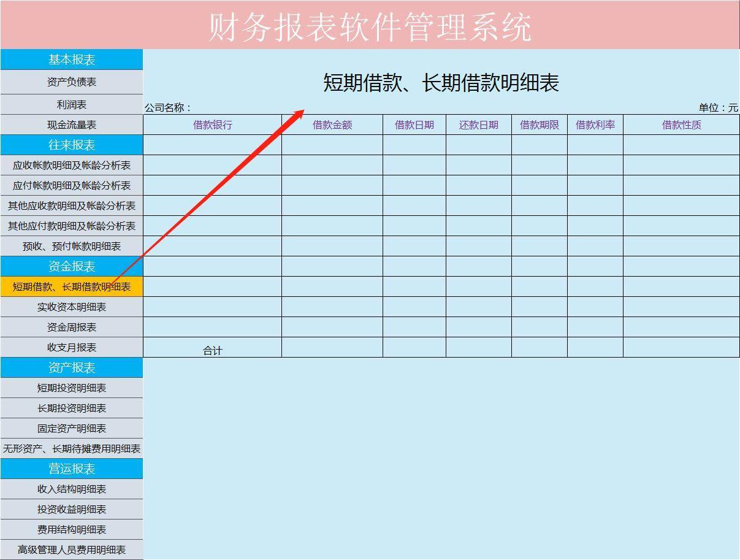Screen dimensions: 740x560
Task: Select the 资金报表 section header
Action: [72, 266]
